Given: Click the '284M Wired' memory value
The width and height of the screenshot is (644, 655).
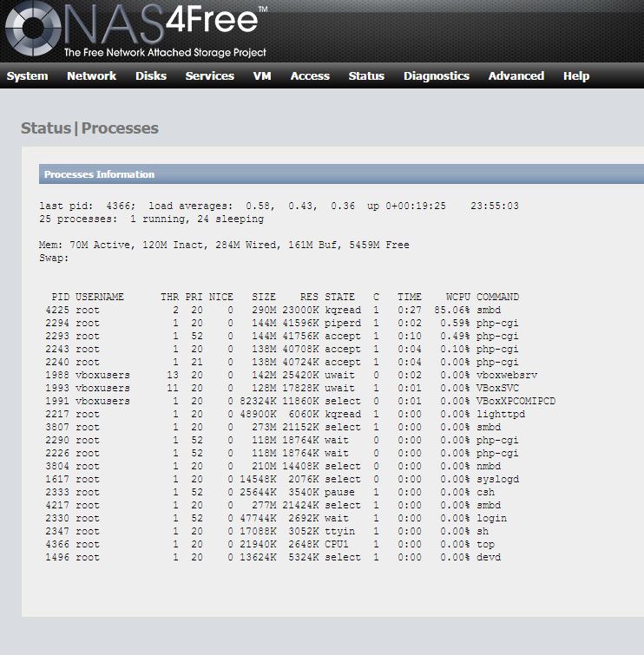Looking at the screenshot, I should [x=246, y=245].
